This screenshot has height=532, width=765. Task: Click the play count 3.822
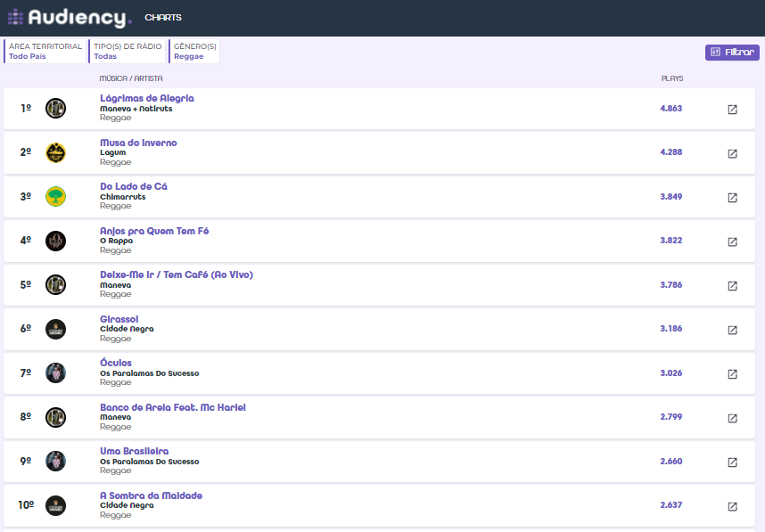pyautogui.click(x=671, y=241)
